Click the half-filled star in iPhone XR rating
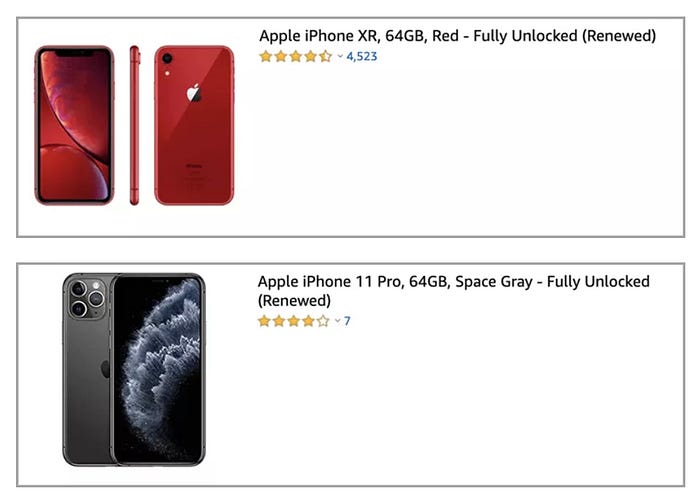This screenshot has height=499, width=700. pyautogui.click(x=325, y=57)
